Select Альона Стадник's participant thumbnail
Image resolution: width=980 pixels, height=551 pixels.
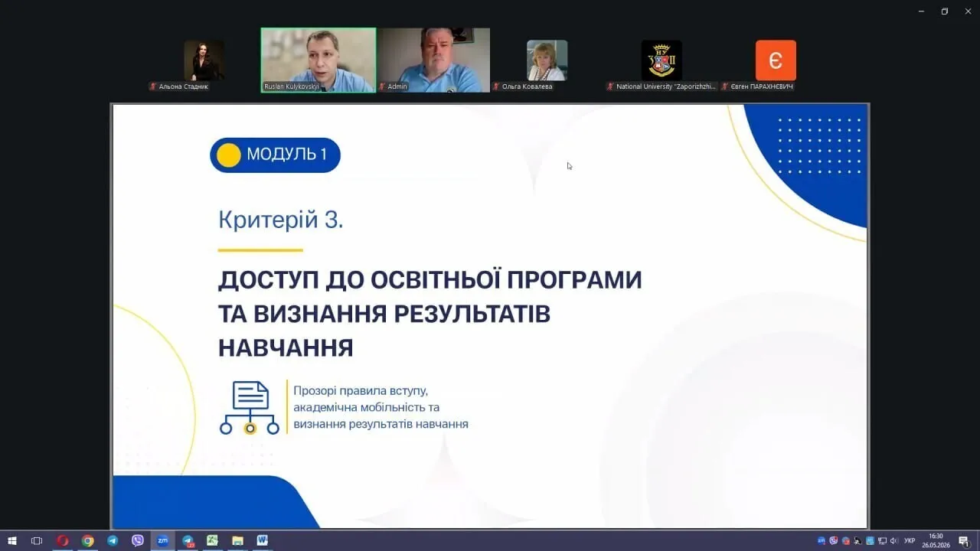204,60
